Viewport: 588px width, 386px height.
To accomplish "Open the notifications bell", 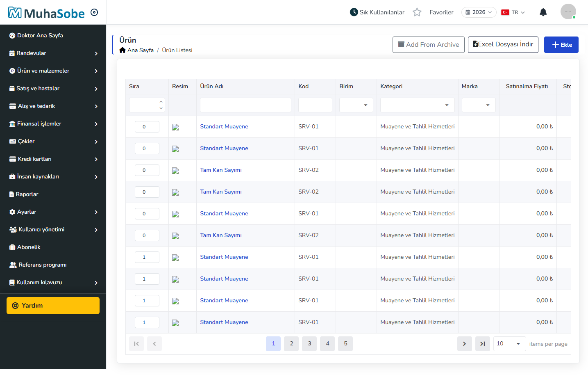I will click(543, 12).
